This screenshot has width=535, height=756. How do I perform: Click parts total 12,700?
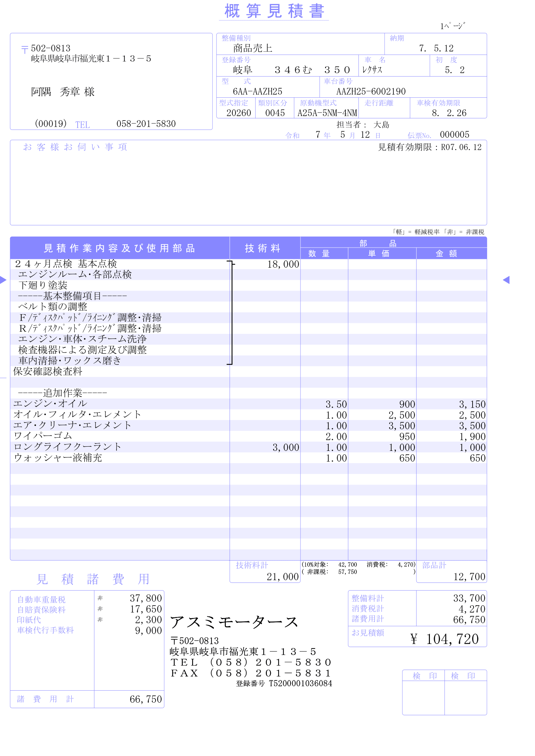469,577
